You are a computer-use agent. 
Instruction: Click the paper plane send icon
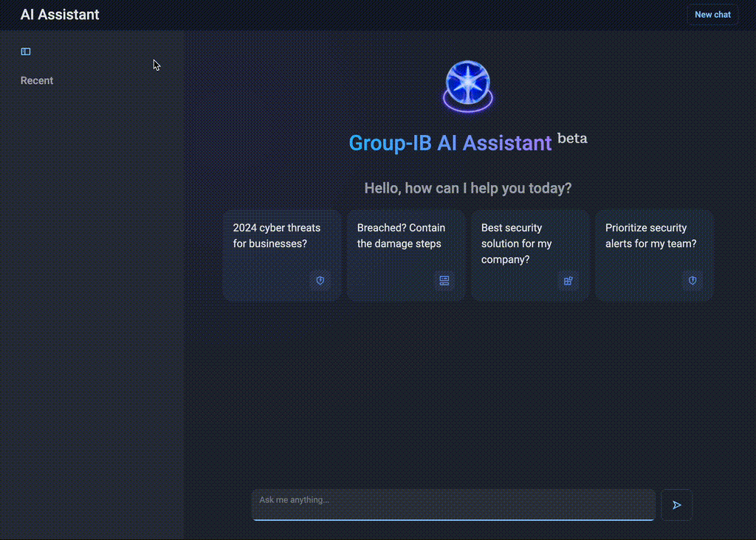coord(676,505)
